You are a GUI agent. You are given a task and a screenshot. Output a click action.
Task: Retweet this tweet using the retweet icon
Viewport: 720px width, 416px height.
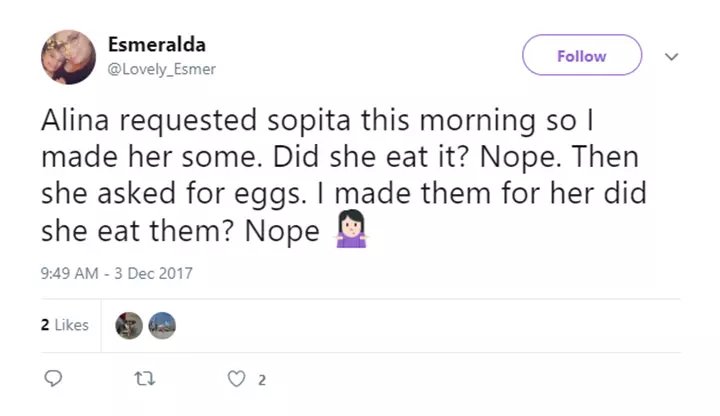click(x=143, y=379)
